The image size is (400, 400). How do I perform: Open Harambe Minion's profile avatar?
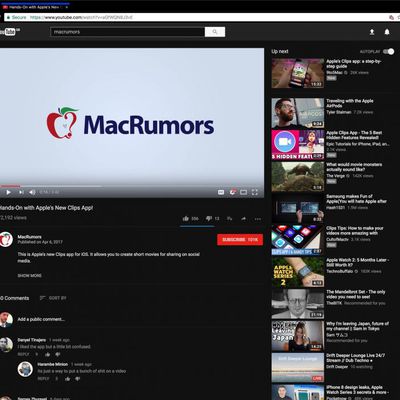(x=25, y=369)
